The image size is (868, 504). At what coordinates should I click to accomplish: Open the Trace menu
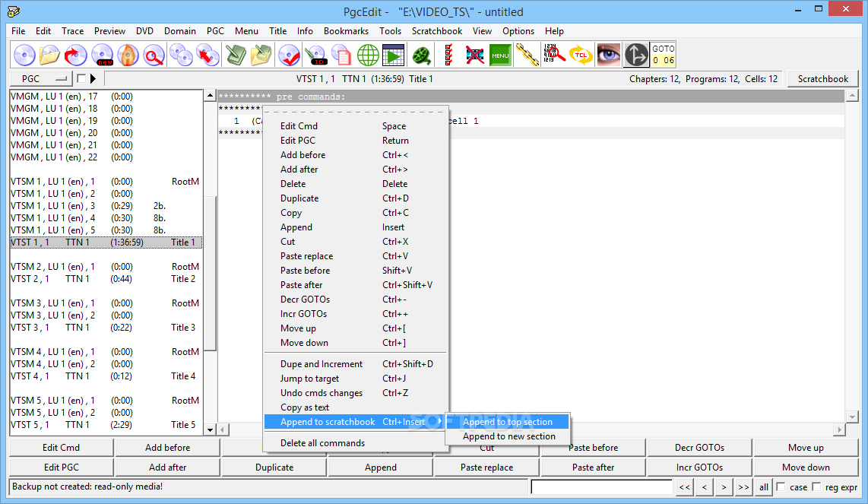pyautogui.click(x=72, y=31)
